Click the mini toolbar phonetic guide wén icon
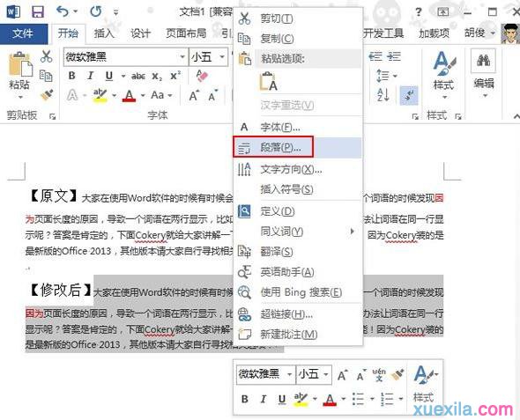This screenshot has width=520, height=420. pos(379,374)
